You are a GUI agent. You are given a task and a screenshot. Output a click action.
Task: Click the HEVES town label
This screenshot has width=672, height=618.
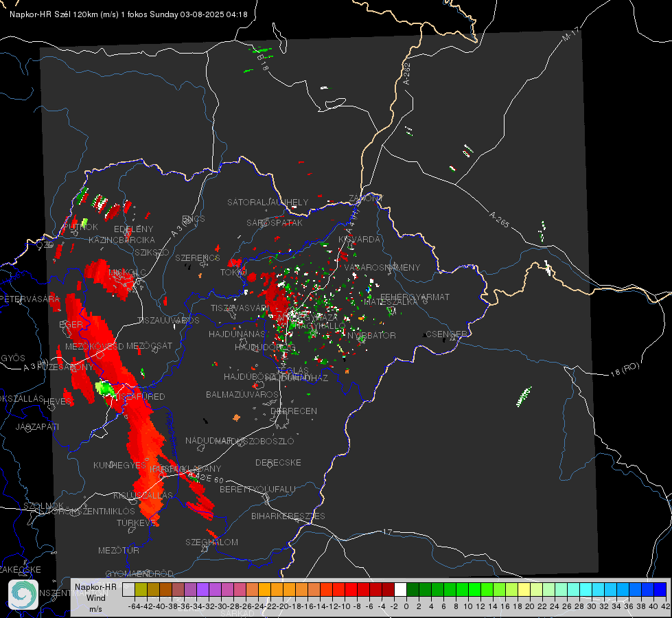pyautogui.click(x=57, y=401)
